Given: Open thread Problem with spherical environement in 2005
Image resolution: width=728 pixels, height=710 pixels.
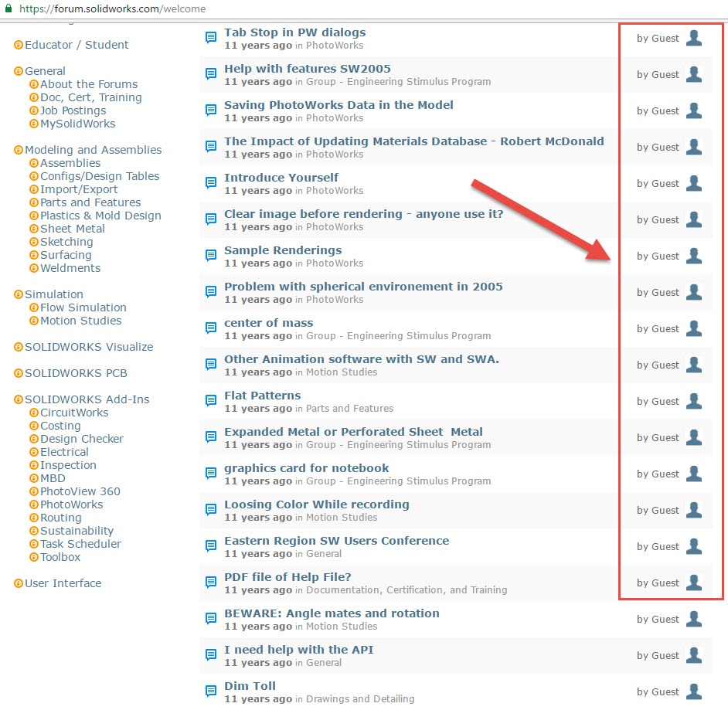Looking at the screenshot, I should click(x=363, y=287).
